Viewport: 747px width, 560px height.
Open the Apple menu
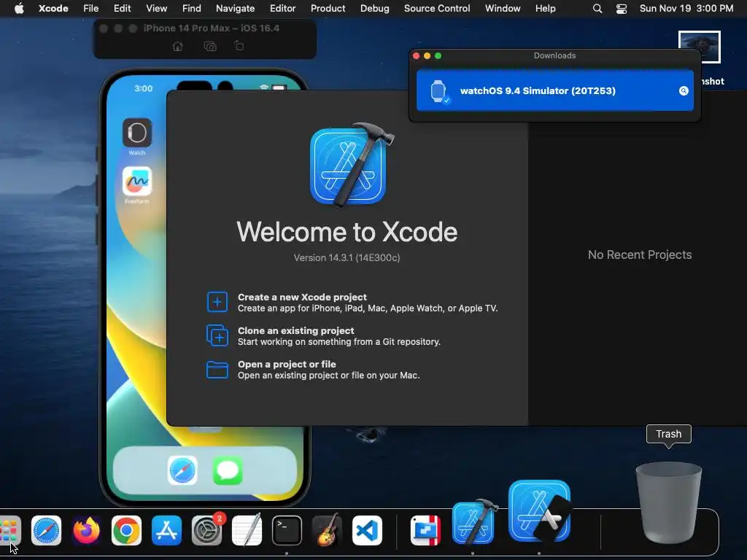19,8
